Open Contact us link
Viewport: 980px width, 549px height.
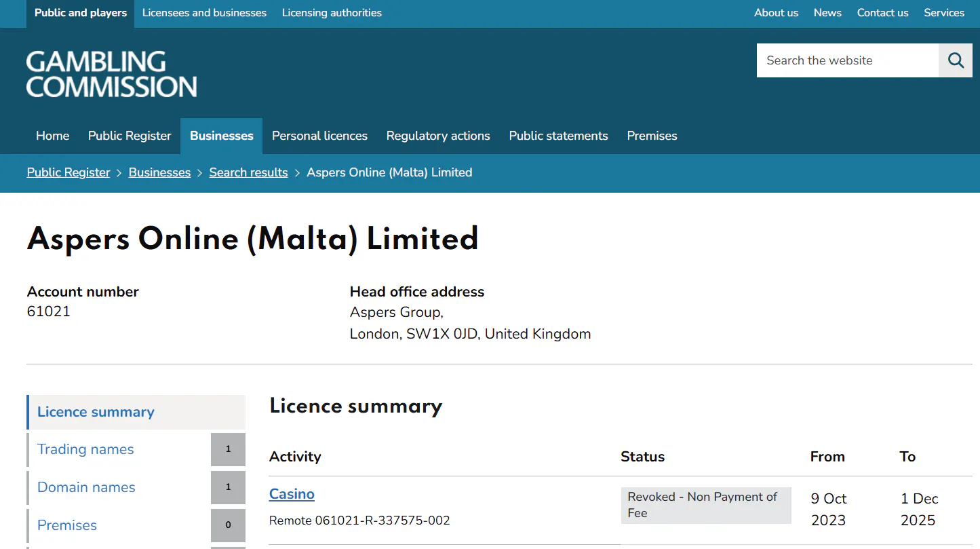[882, 13]
